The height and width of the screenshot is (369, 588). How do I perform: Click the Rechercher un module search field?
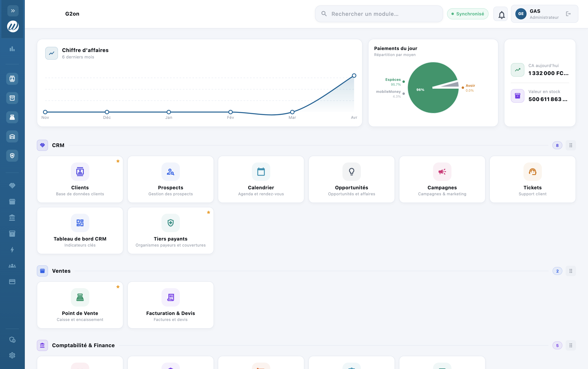click(379, 14)
